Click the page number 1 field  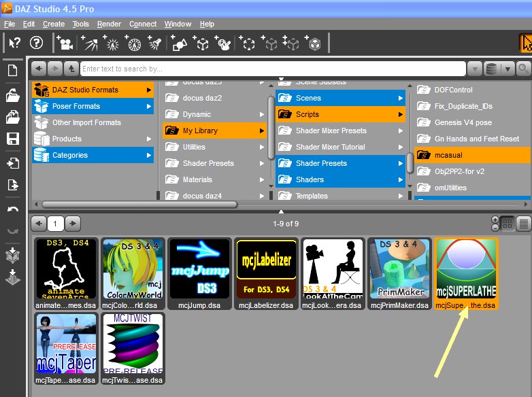(55, 224)
